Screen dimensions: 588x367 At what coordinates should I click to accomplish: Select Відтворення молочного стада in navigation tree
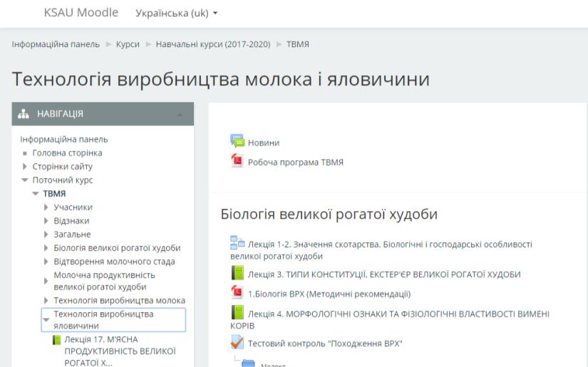tap(114, 262)
